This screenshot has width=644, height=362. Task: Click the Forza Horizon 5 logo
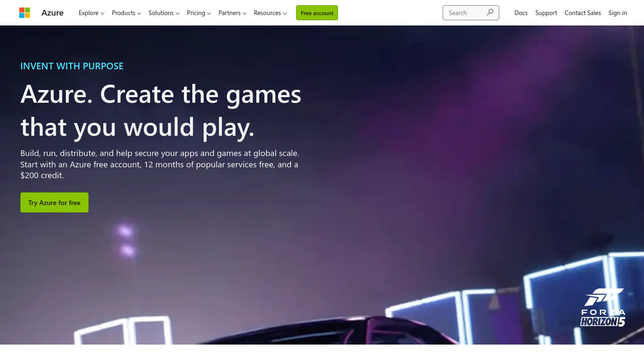603,307
